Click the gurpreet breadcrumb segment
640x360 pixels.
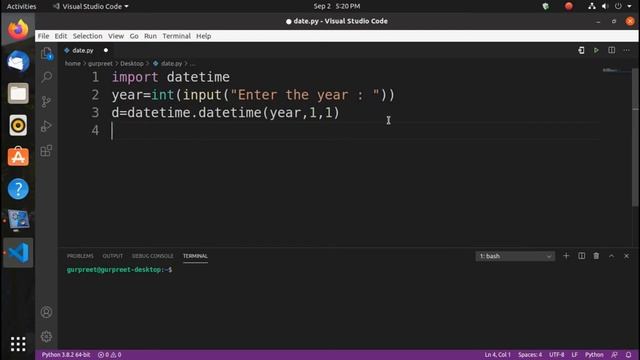pyautogui.click(x=100, y=63)
